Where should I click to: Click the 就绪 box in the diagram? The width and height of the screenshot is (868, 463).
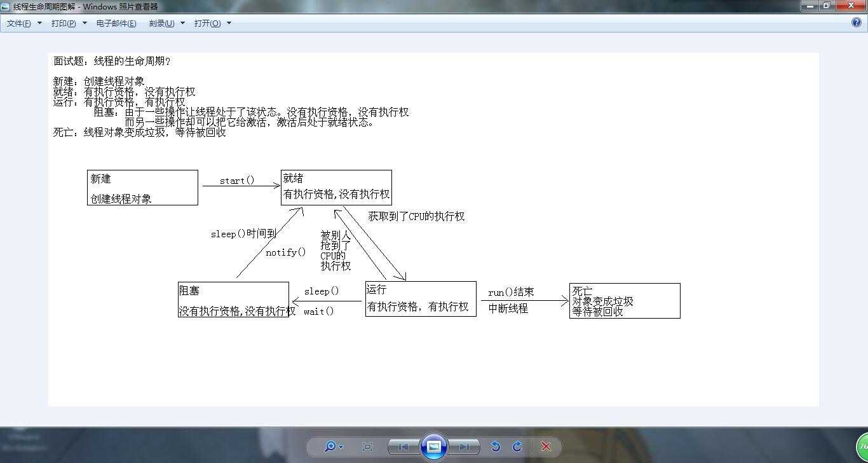(336, 187)
